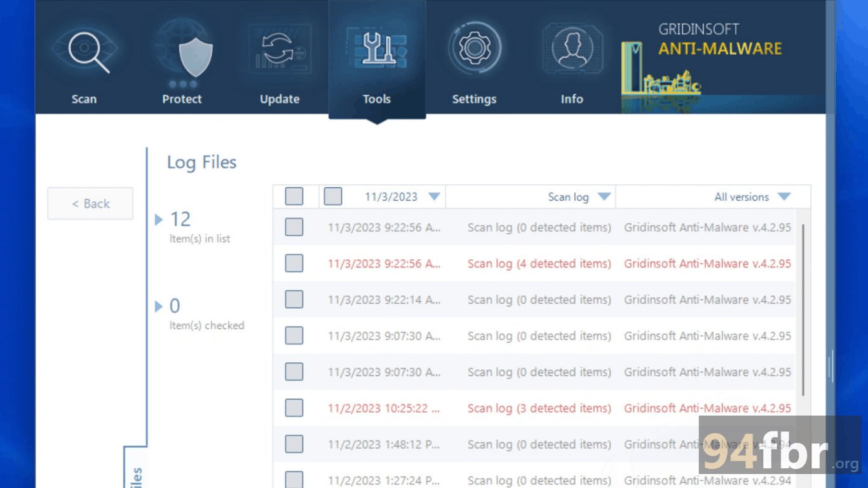
Task: Click the '11/2/2023 1:27:24 P...' timestamp
Action: (384, 481)
